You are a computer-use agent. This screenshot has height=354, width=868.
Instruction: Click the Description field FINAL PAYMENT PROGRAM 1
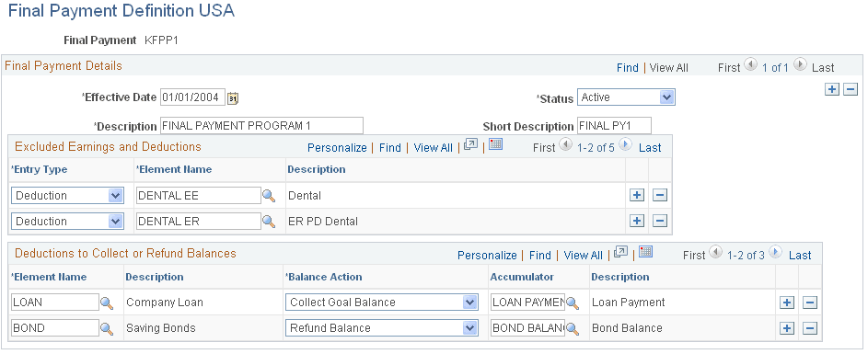pos(261,126)
